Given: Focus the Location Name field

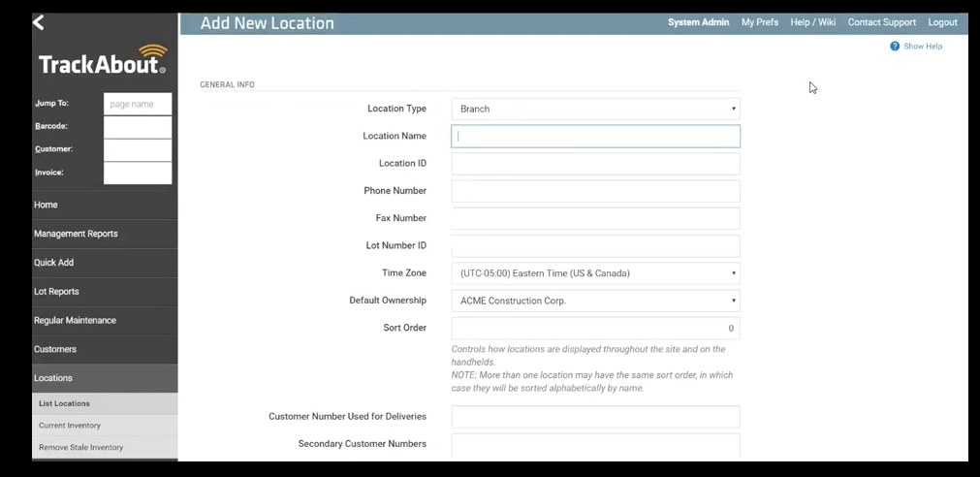Looking at the screenshot, I should pyautogui.click(x=595, y=137).
